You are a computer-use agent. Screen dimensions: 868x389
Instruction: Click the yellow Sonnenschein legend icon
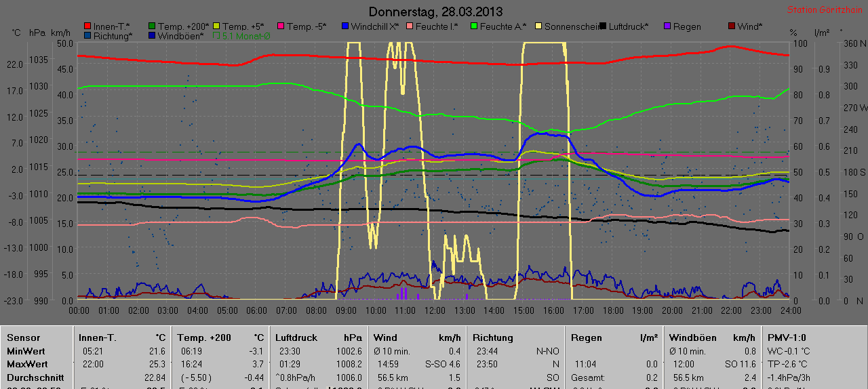click(539, 26)
